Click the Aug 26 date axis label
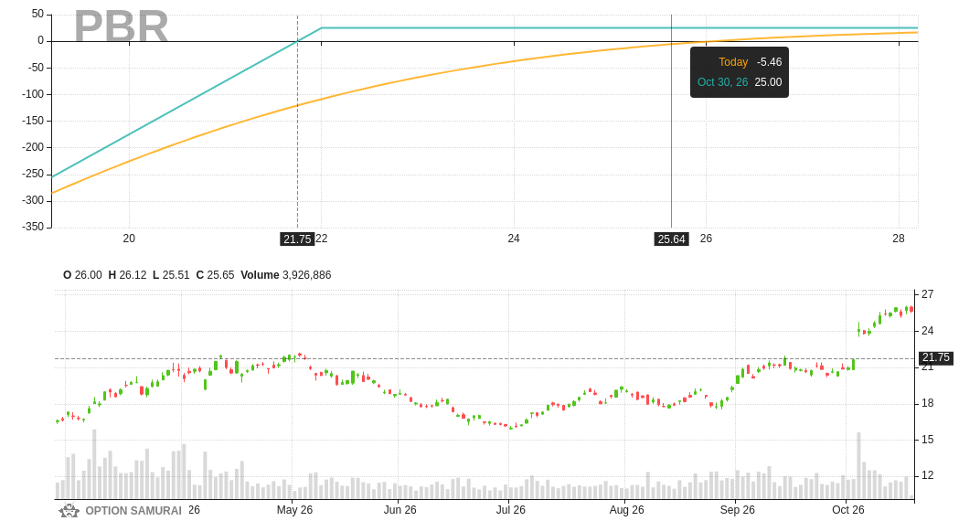Viewport: 980px width, 521px height. pyautogui.click(x=627, y=510)
